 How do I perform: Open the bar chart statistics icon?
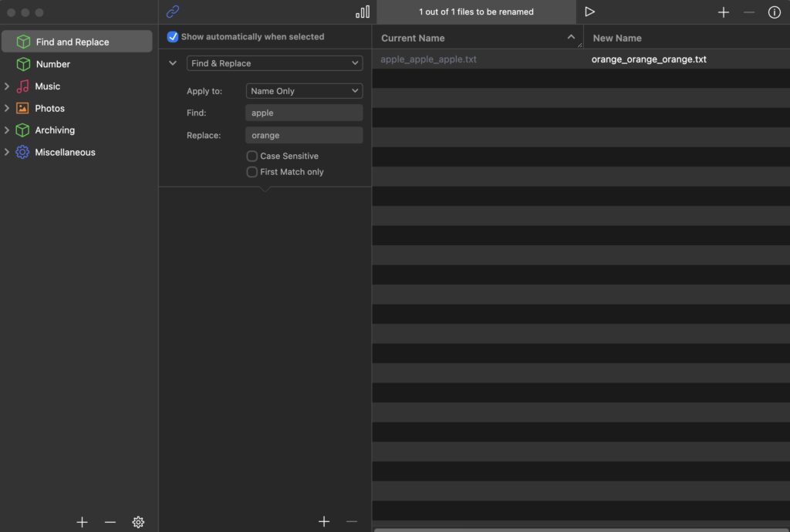pyautogui.click(x=363, y=12)
